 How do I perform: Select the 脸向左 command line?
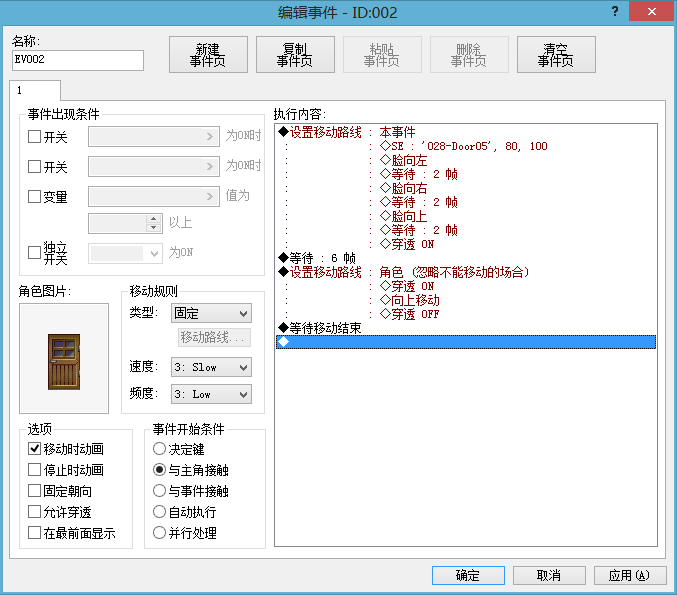coord(466,160)
